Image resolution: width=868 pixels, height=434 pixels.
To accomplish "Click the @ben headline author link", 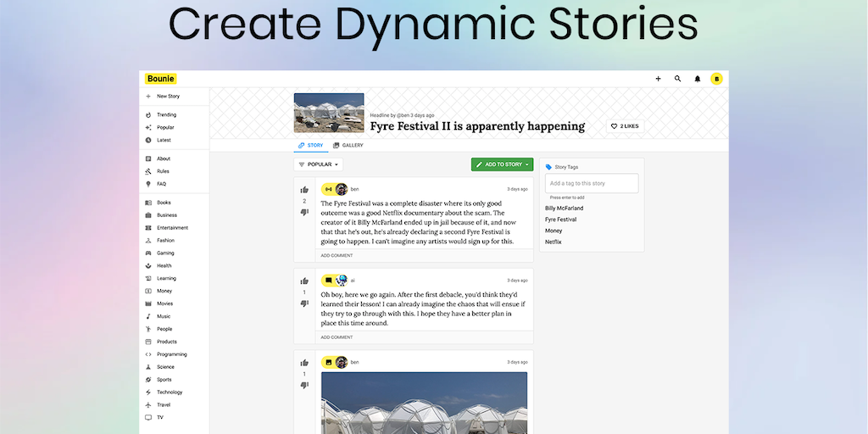I will pyautogui.click(x=403, y=115).
